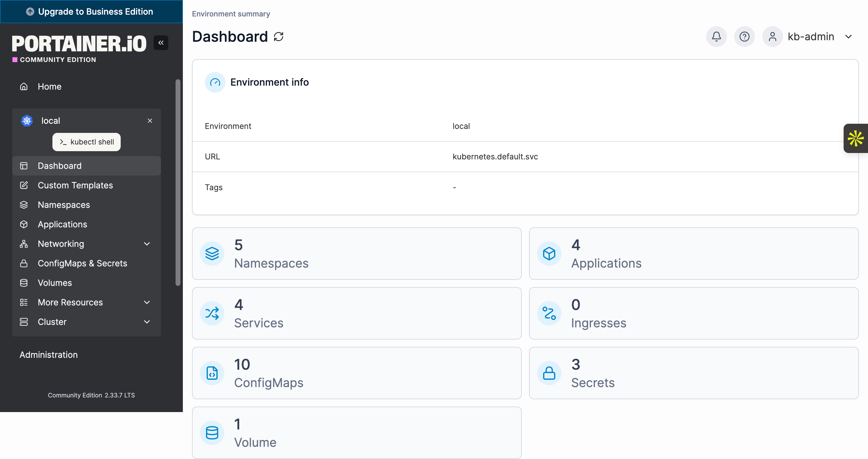Click the More Resources list icon
Screen dimensions: 868x459
(23, 303)
